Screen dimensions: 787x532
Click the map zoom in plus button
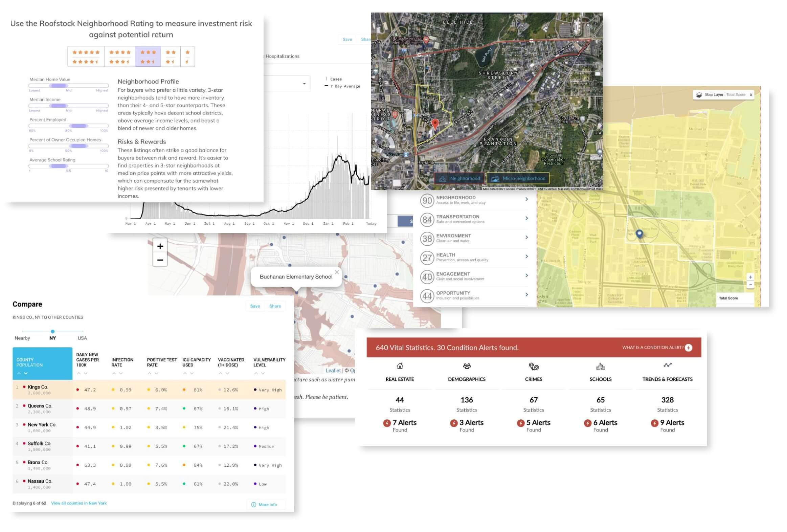[x=160, y=246]
